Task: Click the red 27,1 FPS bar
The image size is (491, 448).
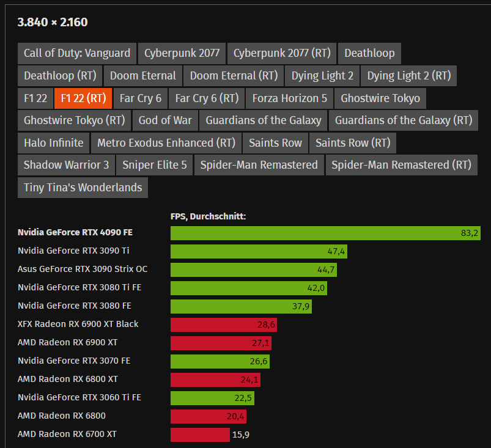Action: click(221, 343)
